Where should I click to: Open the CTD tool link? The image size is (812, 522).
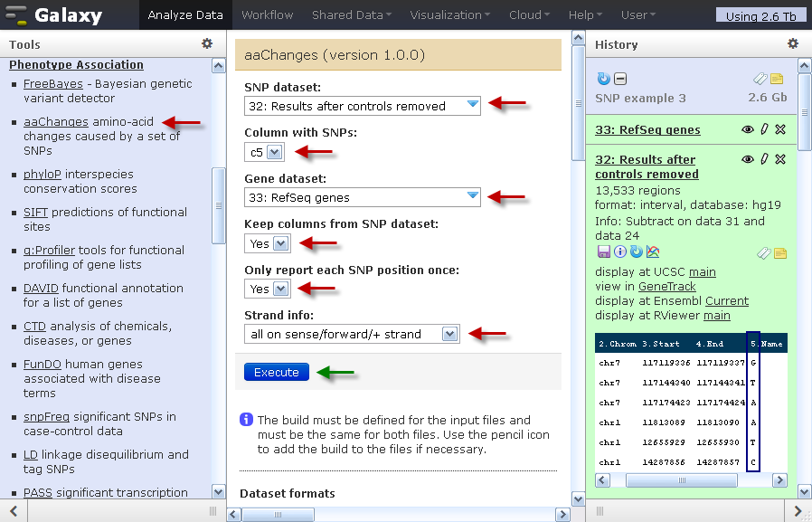34,327
